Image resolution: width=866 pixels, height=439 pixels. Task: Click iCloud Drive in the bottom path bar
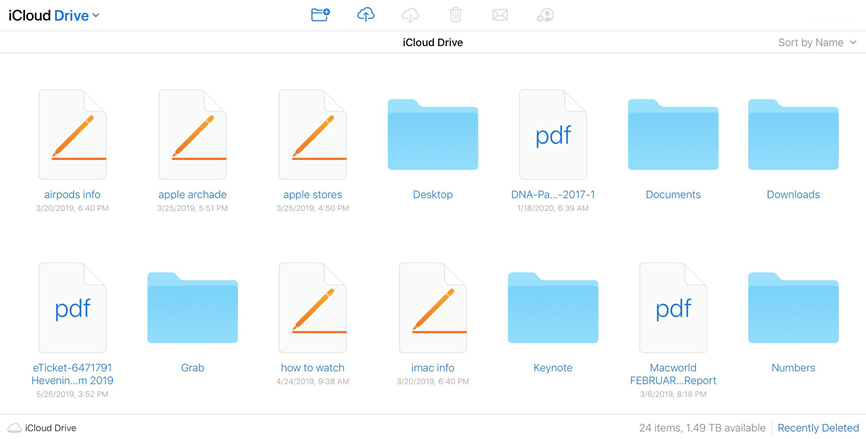coord(51,428)
